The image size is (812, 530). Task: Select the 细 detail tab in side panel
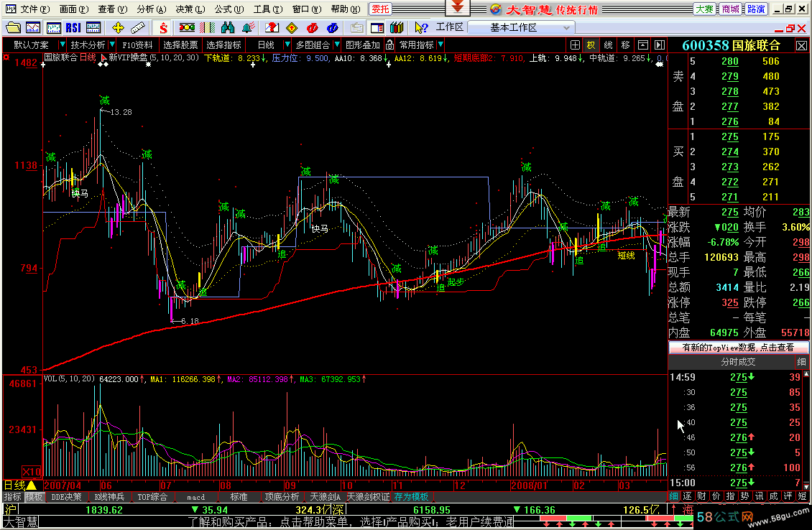674,496
